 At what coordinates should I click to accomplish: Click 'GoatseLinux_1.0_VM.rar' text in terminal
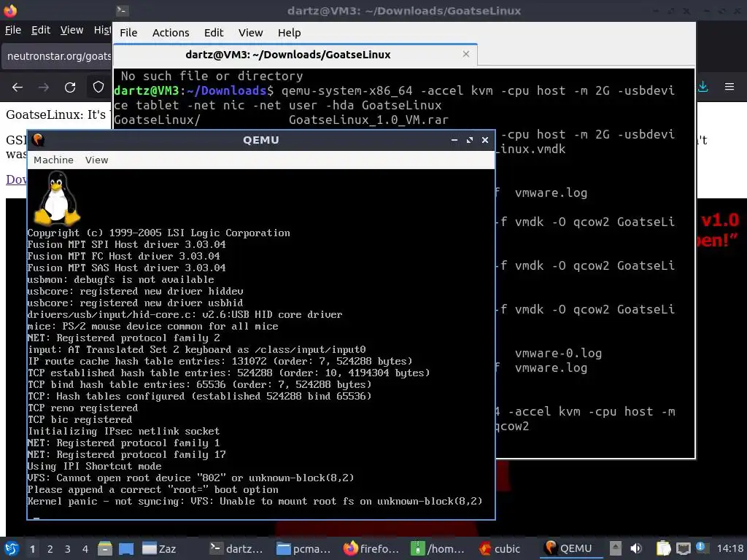click(368, 120)
